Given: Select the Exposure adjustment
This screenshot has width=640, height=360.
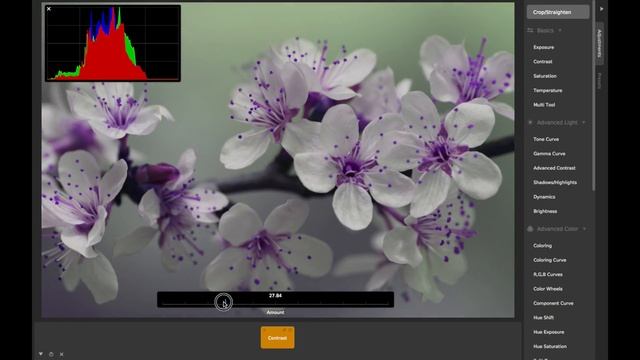Looking at the screenshot, I should click(x=544, y=47).
